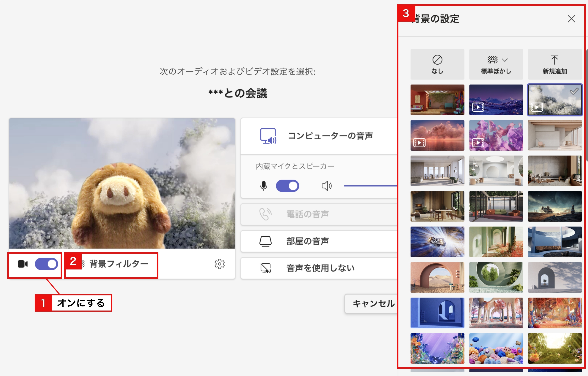Toggle the camera switch off
The height and width of the screenshot is (376, 588).
46,264
